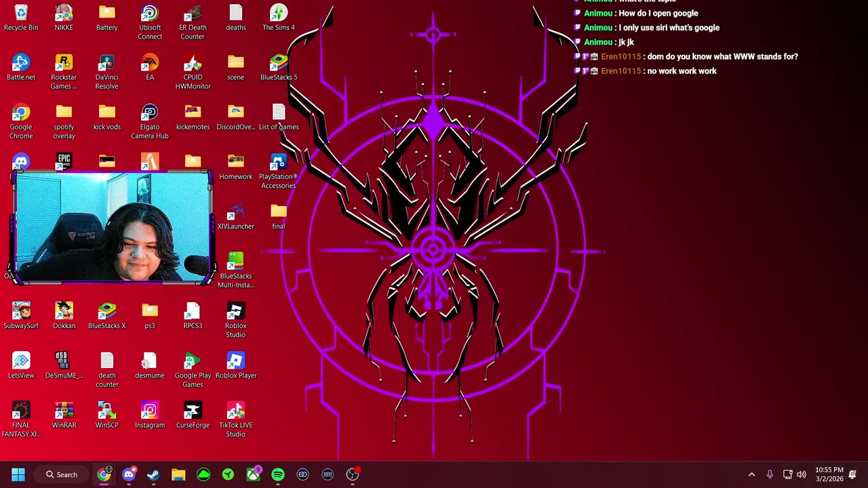Open LetsView desktop shortcut
This screenshot has height=488, width=868.
[x=21, y=366]
